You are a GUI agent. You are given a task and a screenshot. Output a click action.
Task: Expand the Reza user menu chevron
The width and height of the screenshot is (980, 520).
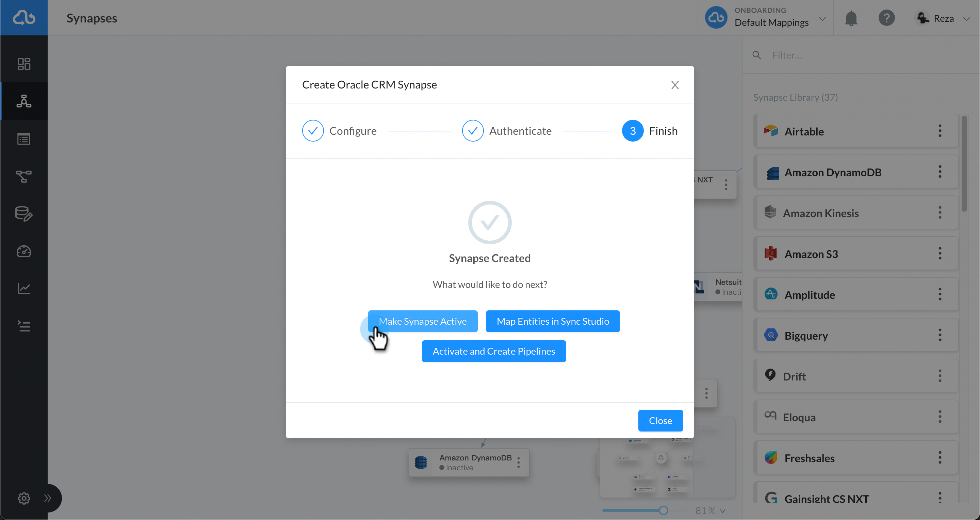(x=966, y=19)
